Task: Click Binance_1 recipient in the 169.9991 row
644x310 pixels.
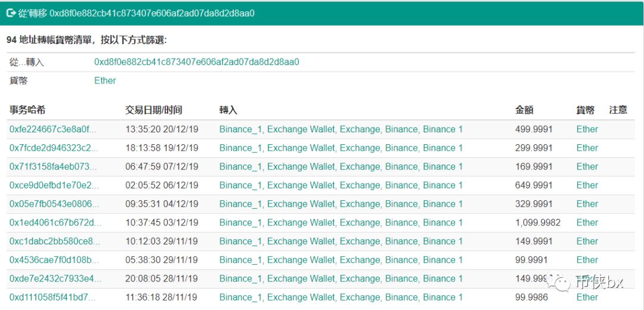Action: (x=341, y=167)
